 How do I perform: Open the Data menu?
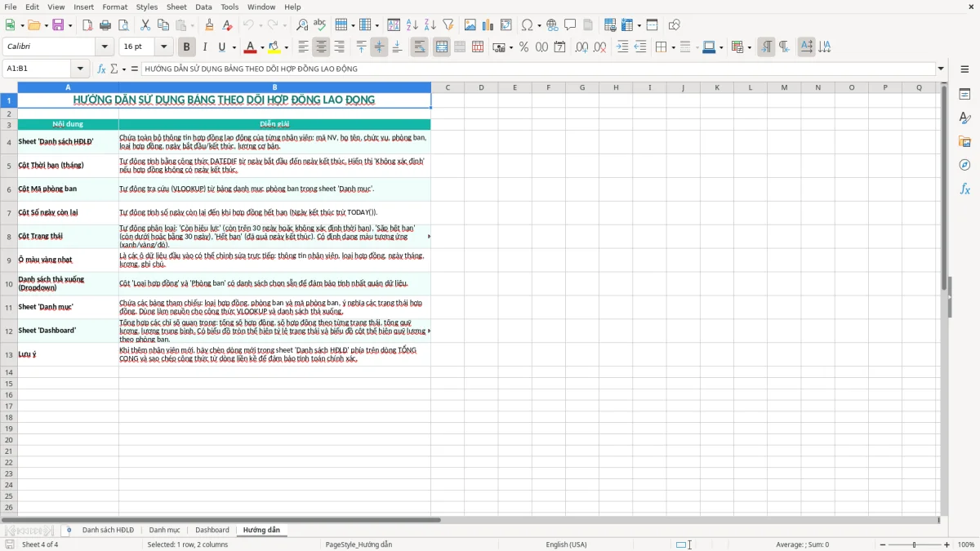tap(203, 7)
